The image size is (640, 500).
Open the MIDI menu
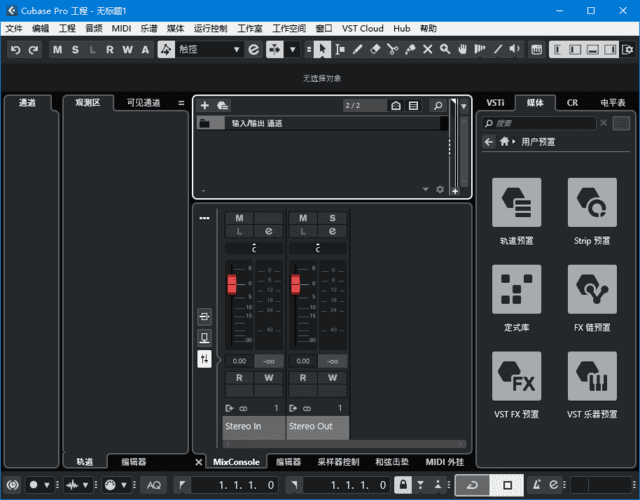[121, 29]
